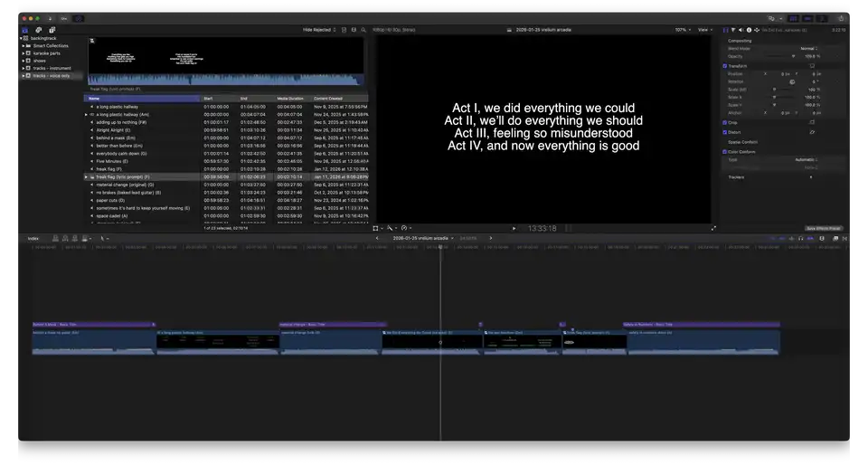Screen dimensions: 868x465
Task: Expand the shows event
Action: [x=24, y=61]
